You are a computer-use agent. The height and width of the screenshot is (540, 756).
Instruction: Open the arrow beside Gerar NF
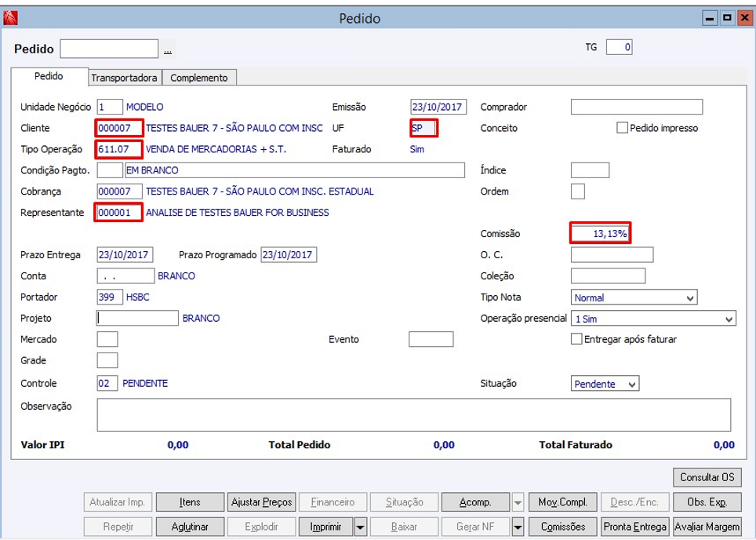point(518,527)
